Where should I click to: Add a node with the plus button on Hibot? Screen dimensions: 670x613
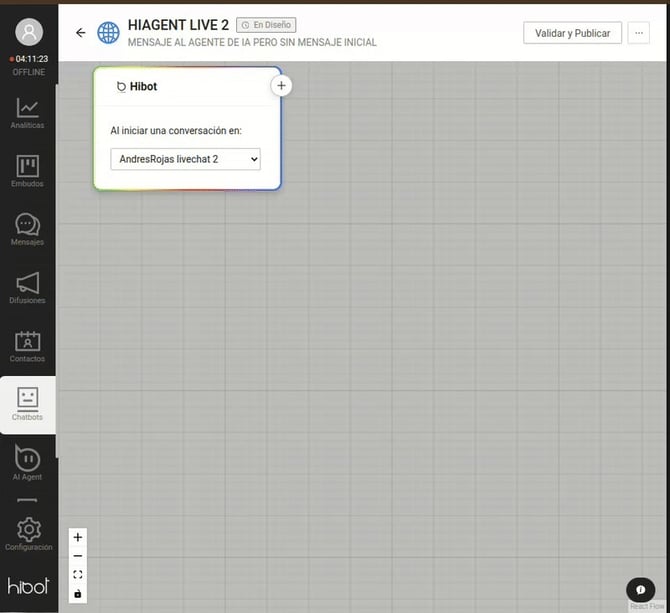pos(281,86)
